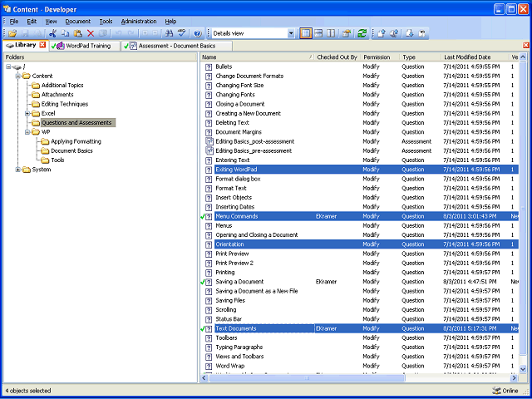Screen dimensions: 532x399
Task: Run the spelling check icon
Action: pyautogui.click(x=182, y=33)
